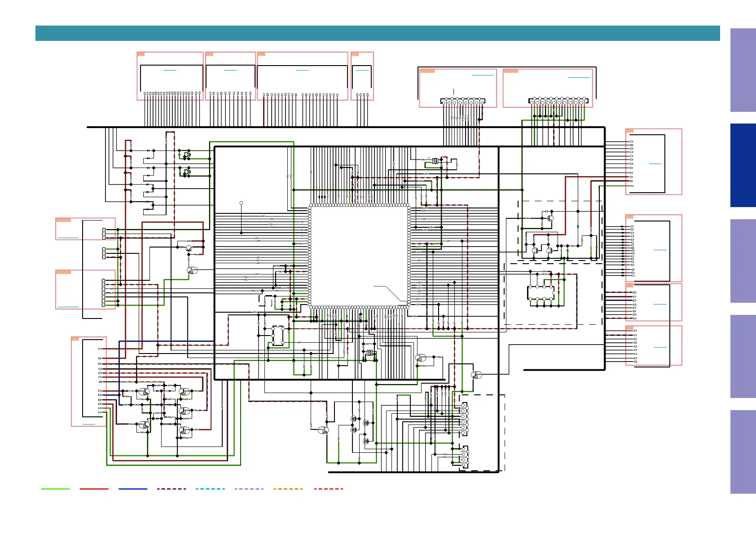The height and width of the screenshot is (535, 756).
Task: Follow the blue link in the four-pin connector box at top
Action: point(362,70)
